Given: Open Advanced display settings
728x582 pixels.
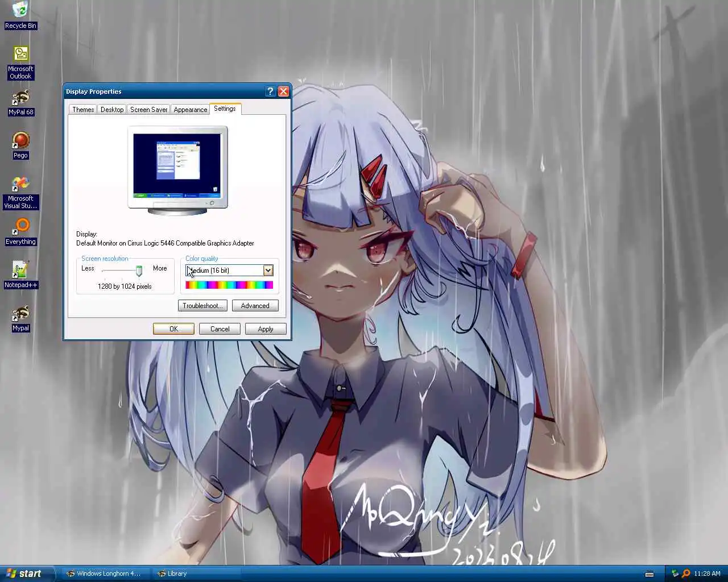Looking at the screenshot, I should pos(255,306).
